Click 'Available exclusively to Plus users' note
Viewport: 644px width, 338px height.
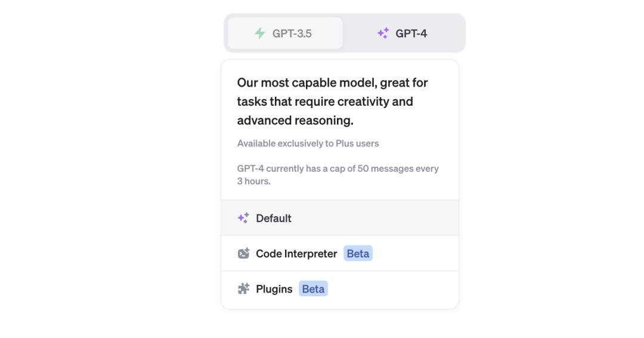[308, 143]
